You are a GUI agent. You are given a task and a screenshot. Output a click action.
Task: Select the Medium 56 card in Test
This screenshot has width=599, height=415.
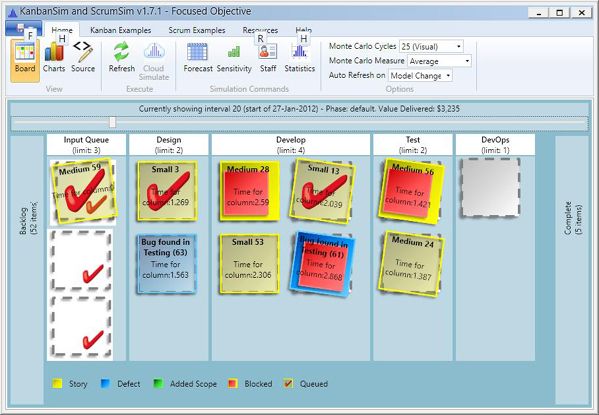click(x=412, y=191)
